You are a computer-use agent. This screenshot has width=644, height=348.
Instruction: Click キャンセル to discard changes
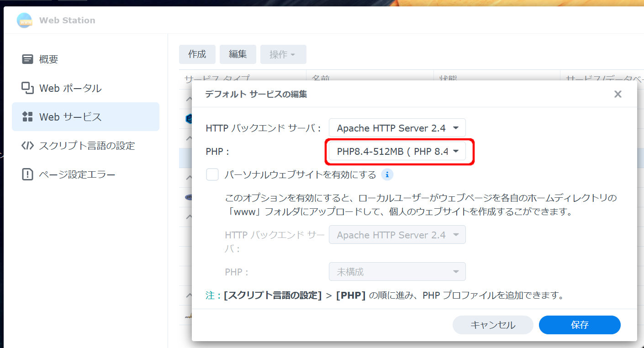(x=492, y=325)
